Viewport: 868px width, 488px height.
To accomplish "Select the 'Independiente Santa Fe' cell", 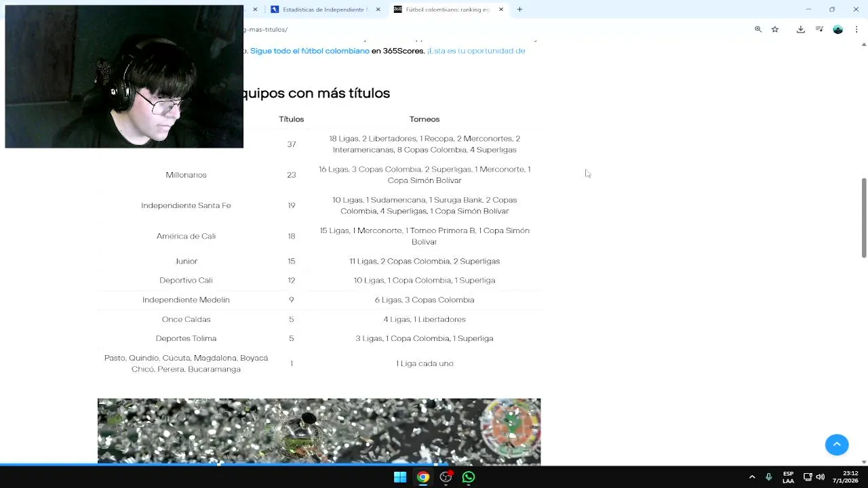I will (x=186, y=205).
